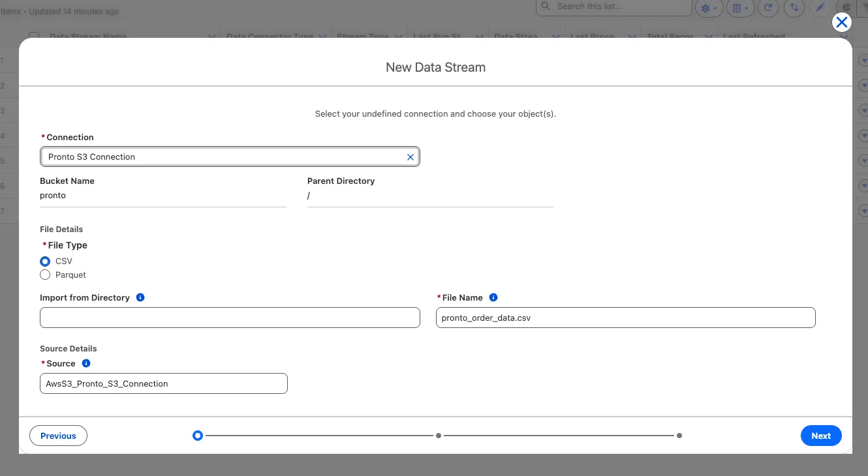The image size is (868, 476).
Task: Tick the select-all rows checkbox in the list header
Action: pyautogui.click(x=34, y=36)
